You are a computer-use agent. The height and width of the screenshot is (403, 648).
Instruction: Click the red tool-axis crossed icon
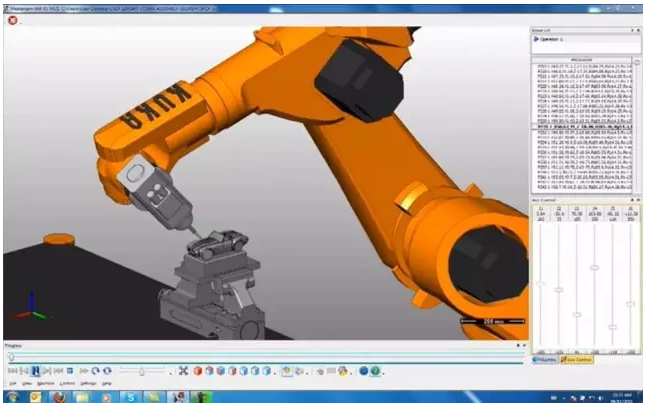tap(183, 370)
